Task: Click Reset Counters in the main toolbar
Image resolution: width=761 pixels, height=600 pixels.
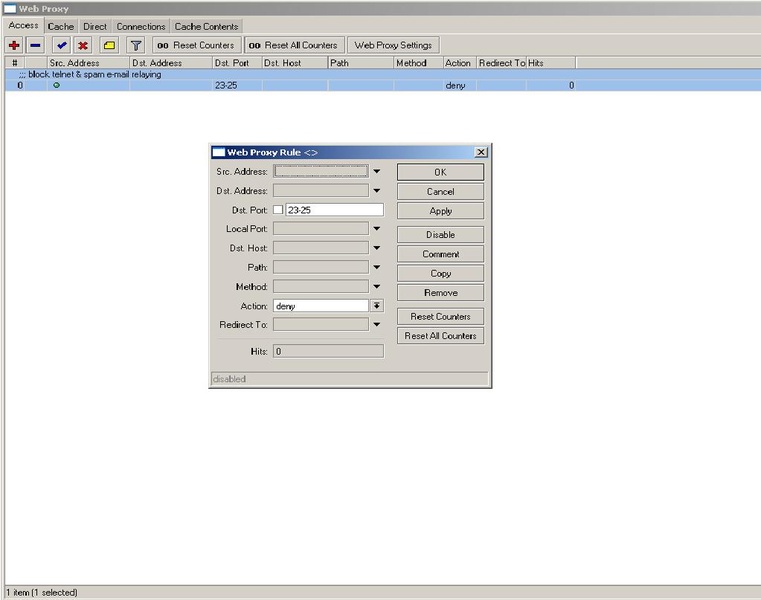Action: tap(197, 45)
